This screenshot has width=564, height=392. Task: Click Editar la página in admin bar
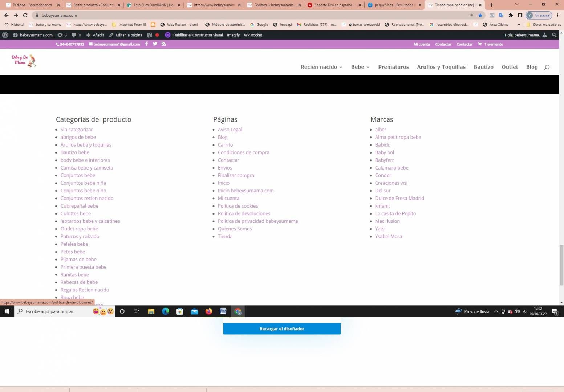pos(126,35)
